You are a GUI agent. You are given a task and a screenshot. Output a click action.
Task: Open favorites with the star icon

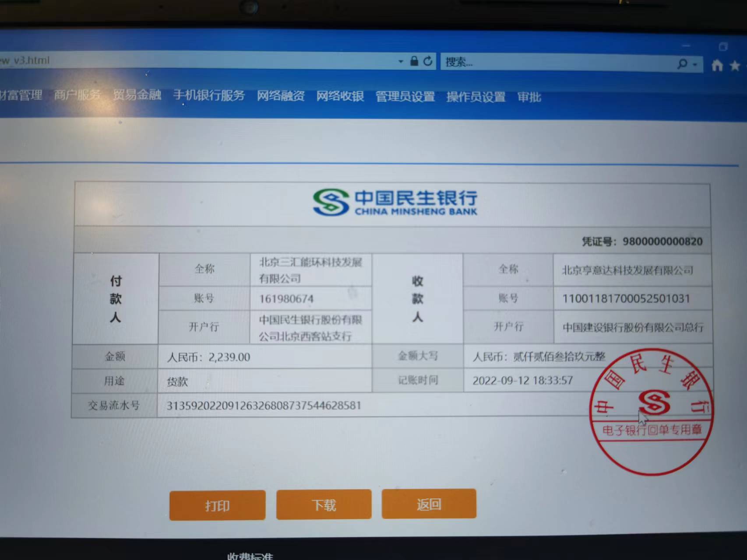(735, 66)
